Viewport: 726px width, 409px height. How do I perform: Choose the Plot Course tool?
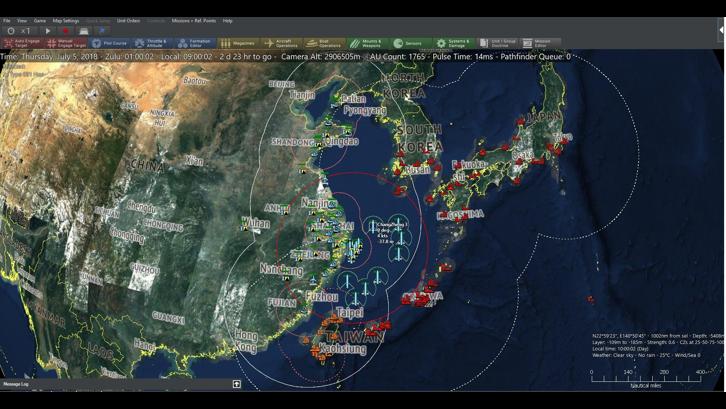click(109, 44)
